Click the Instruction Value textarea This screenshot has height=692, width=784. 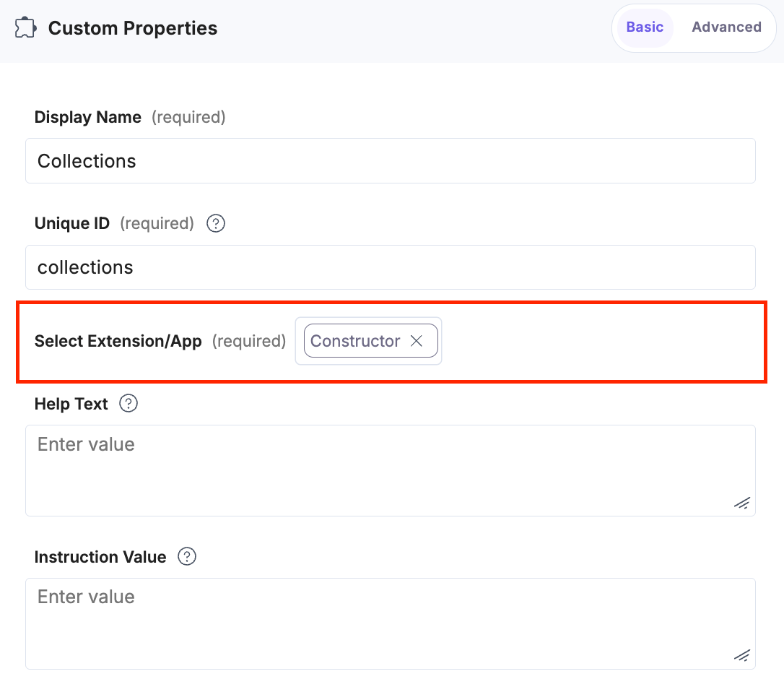pos(390,623)
